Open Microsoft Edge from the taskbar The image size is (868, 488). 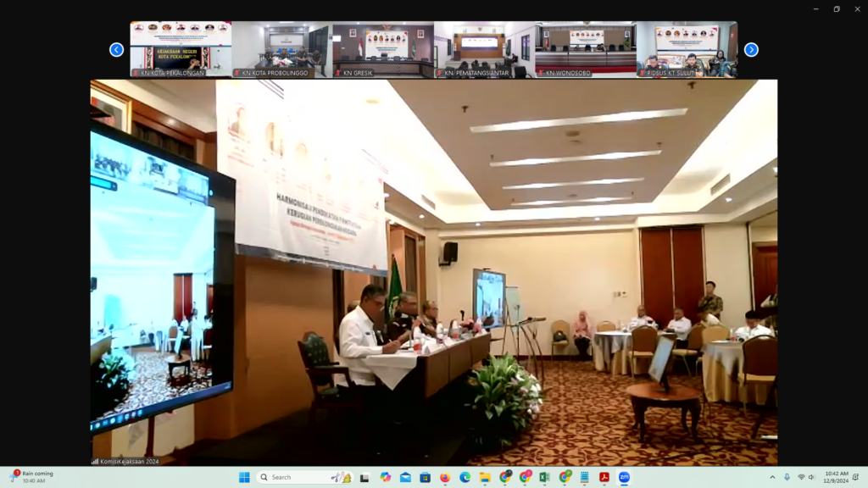pos(465,477)
